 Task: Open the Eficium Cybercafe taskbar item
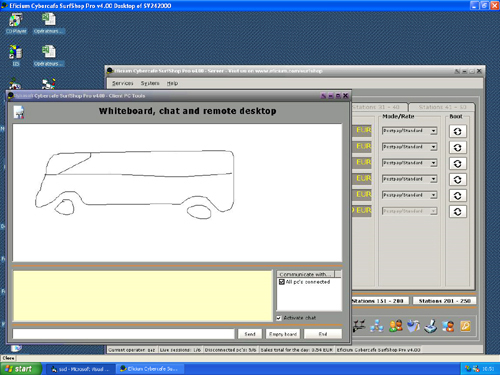[150, 369]
